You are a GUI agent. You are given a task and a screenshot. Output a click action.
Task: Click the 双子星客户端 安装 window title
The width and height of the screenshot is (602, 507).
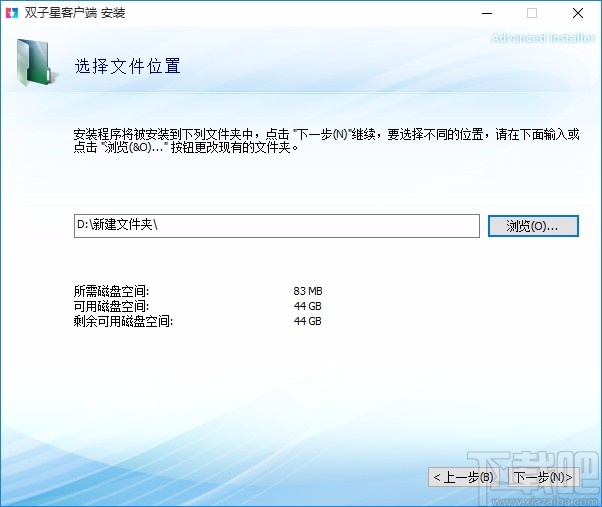(75, 13)
